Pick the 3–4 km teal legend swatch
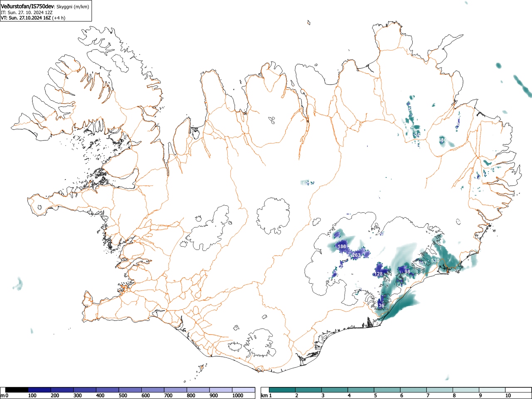 335,390
